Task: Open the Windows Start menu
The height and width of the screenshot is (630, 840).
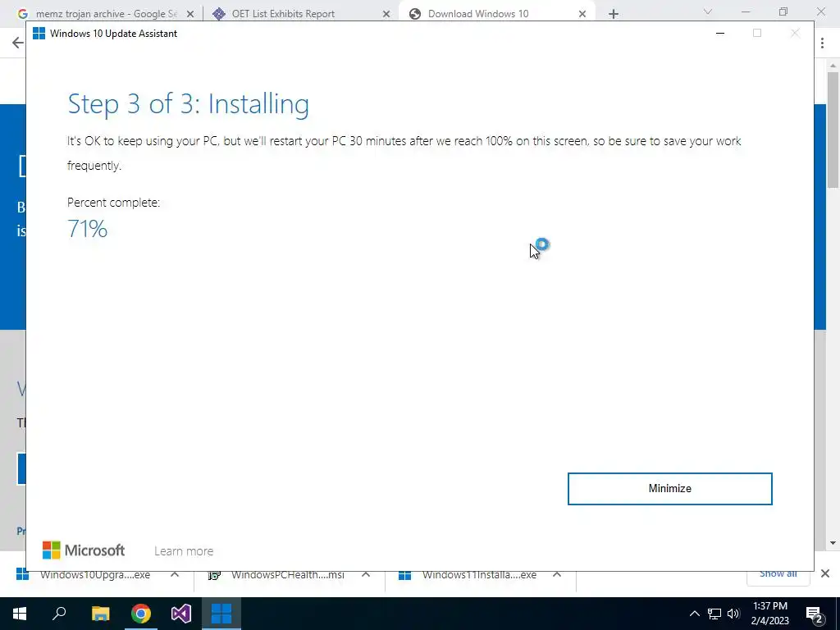Action: tap(20, 614)
